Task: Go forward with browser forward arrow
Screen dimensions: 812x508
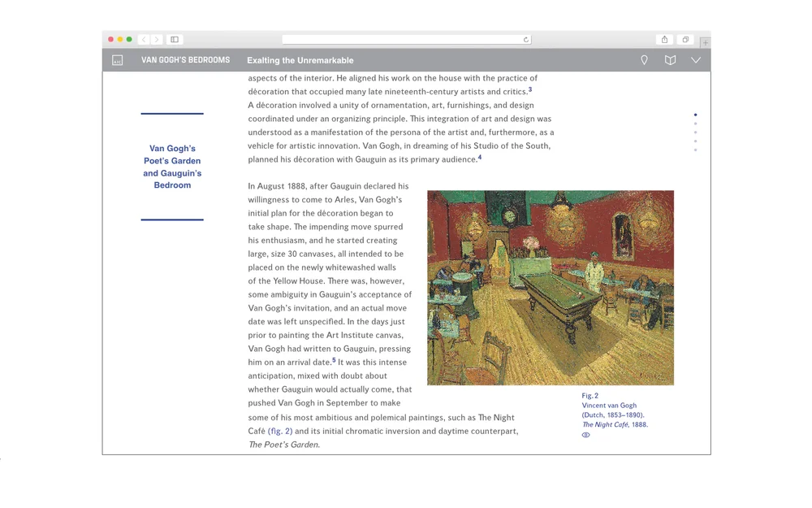Action: click(157, 39)
